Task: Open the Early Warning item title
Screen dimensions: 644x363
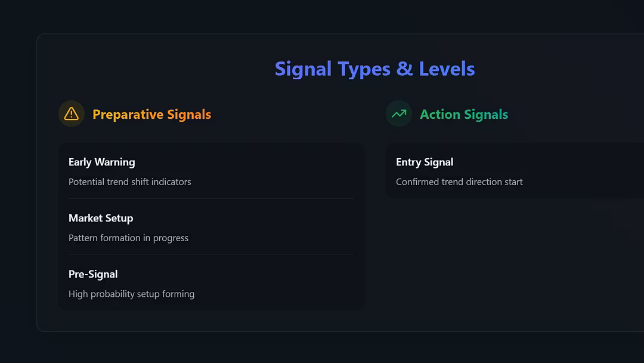Action: pyautogui.click(x=101, y=162)
